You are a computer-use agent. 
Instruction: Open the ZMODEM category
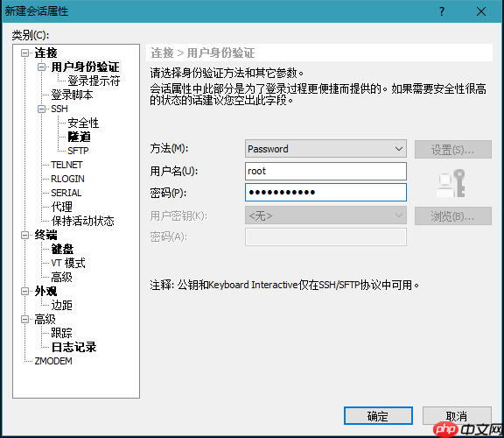point(53,361)
